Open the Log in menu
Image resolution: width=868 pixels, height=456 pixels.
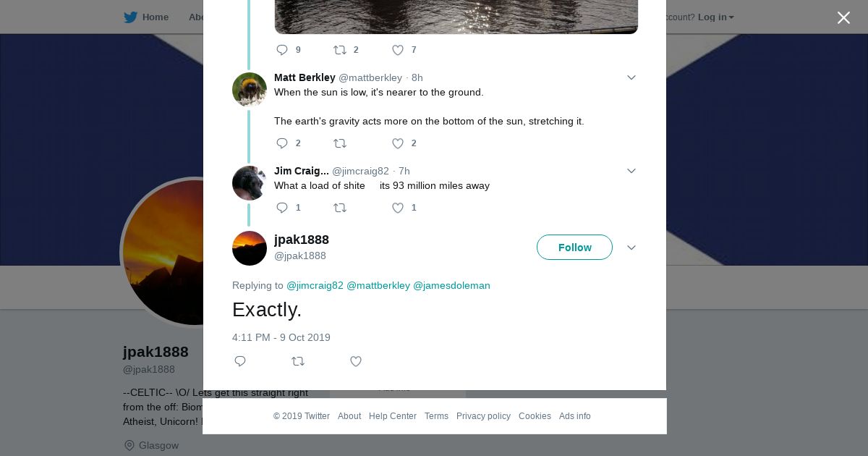tap(715, 17)
